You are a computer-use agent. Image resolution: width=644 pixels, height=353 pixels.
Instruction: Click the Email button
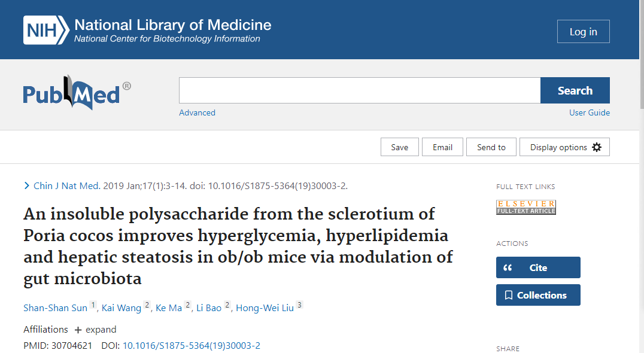click(x=442, y=147)
